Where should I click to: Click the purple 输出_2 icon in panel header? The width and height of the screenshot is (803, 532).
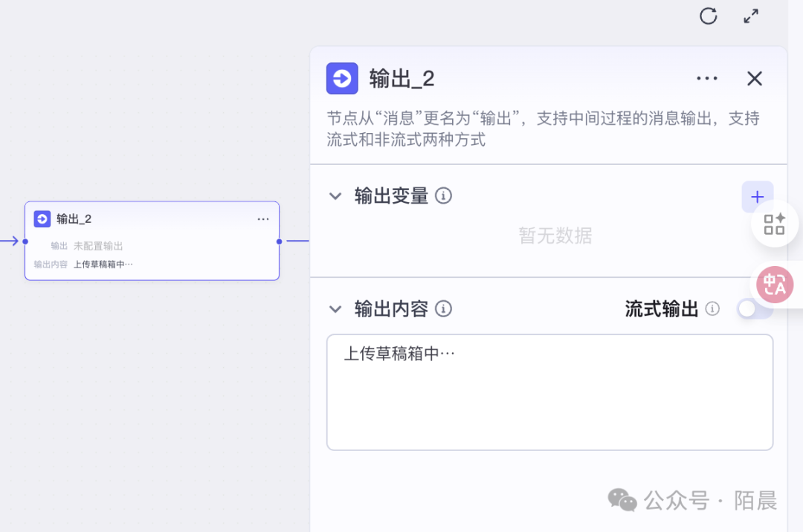[342, 79]
